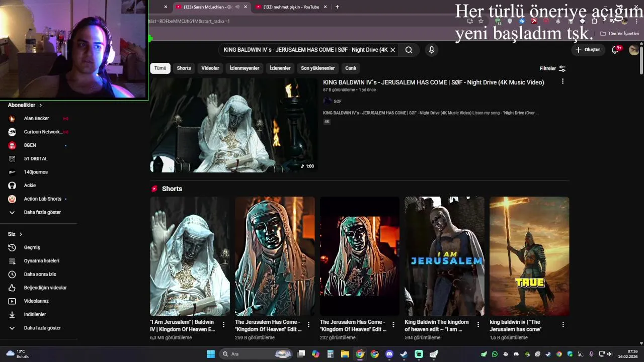Select the Canlı filter chip

pos(351,68)
